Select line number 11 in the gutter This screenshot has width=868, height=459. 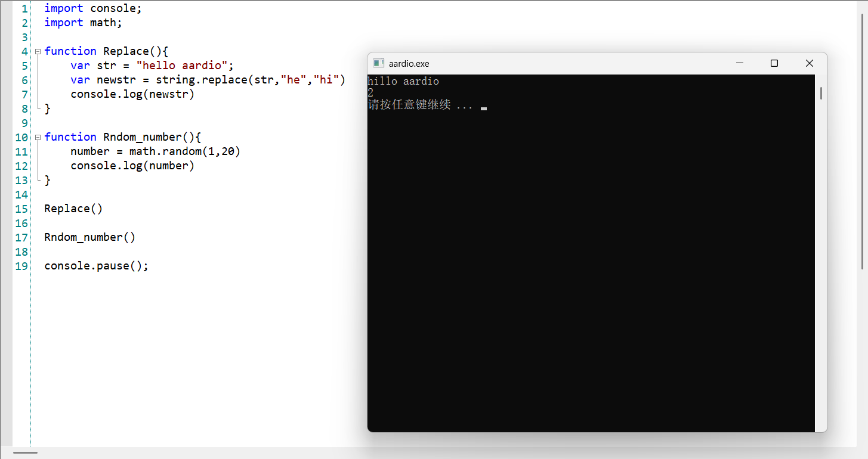click(21, 151)
